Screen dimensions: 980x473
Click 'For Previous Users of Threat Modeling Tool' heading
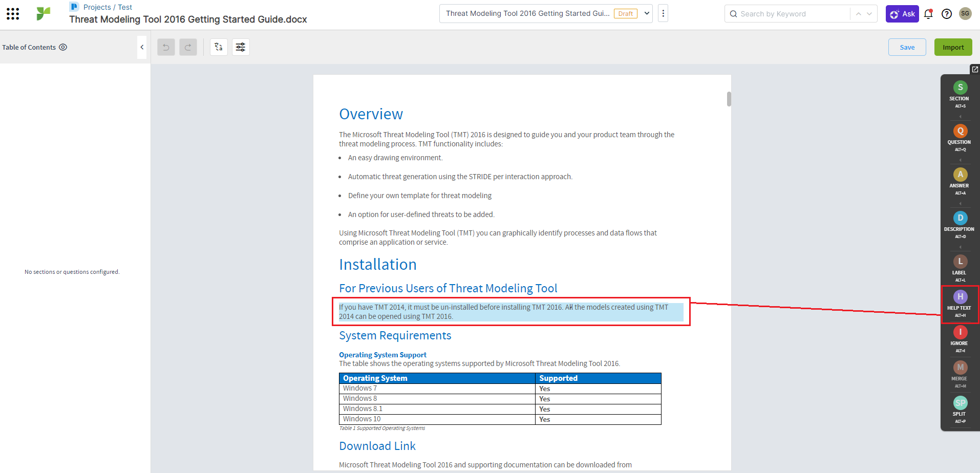tap(448, 288)
